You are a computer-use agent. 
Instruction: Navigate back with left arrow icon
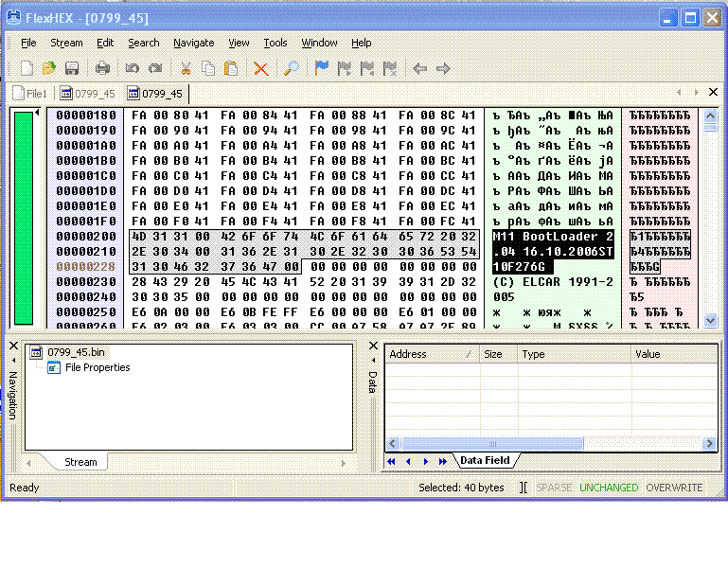point(419,69)
